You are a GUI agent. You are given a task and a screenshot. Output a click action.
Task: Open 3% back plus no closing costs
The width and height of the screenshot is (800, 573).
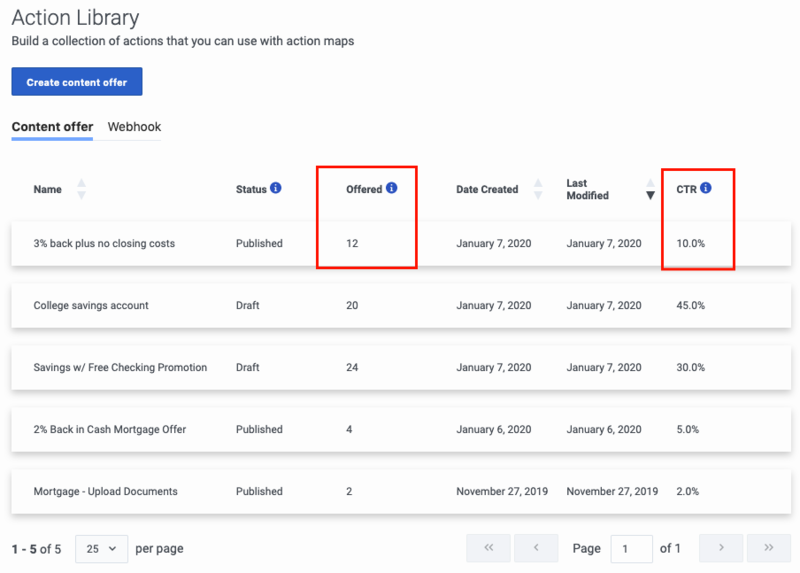tap(104, 243)
